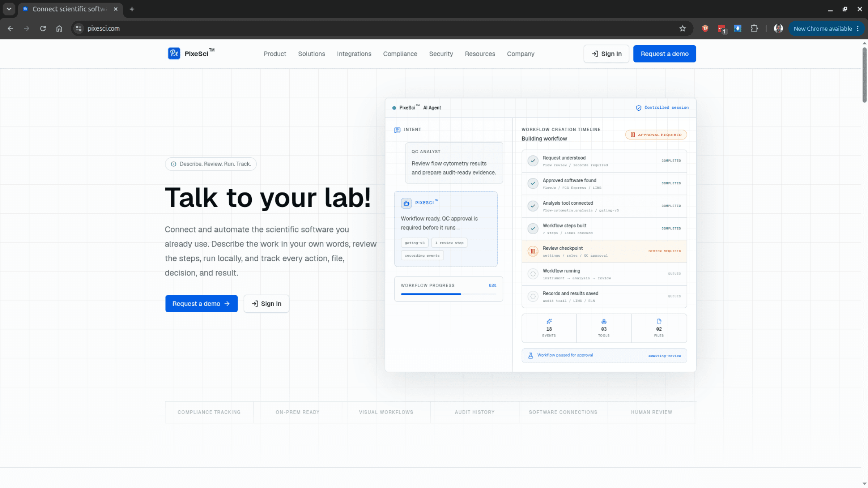This screenshot has height=488, width=868.
Task: Open the Product menu
Action: pyautogui.click(x=275, y=54)
